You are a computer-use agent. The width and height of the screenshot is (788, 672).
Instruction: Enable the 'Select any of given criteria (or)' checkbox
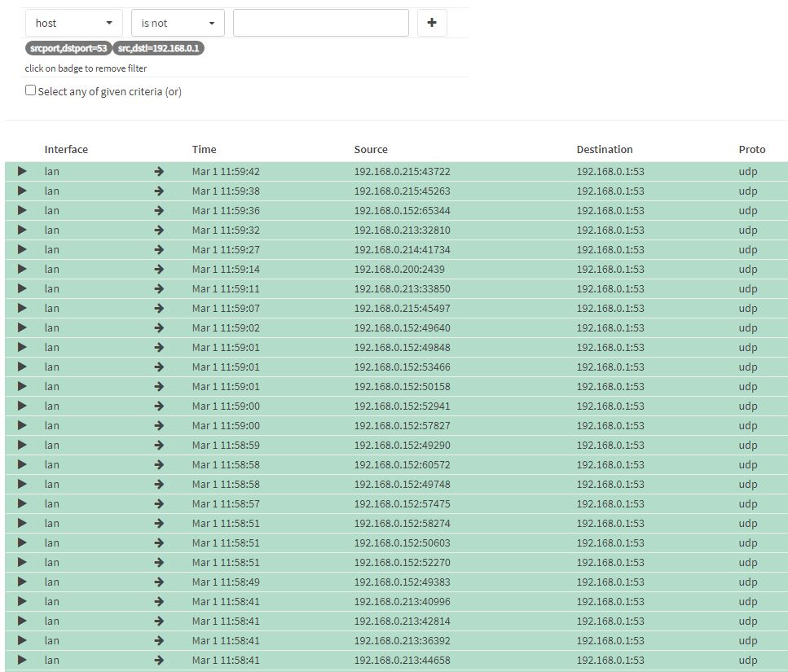[30, 90]
